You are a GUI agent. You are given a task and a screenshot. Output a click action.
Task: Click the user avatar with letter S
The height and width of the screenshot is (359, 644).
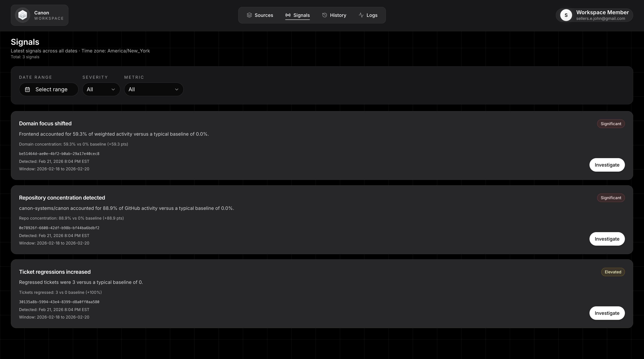point(566,15)
